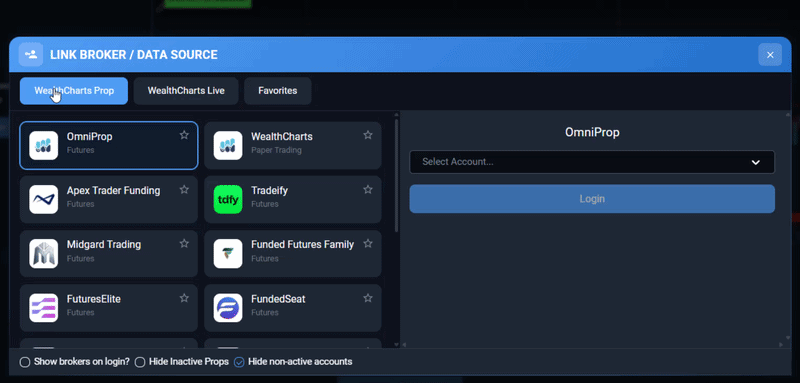Open the Select Account dropdown
The width and height of the screenshot is (800, 383).
[x=592, y=162]
